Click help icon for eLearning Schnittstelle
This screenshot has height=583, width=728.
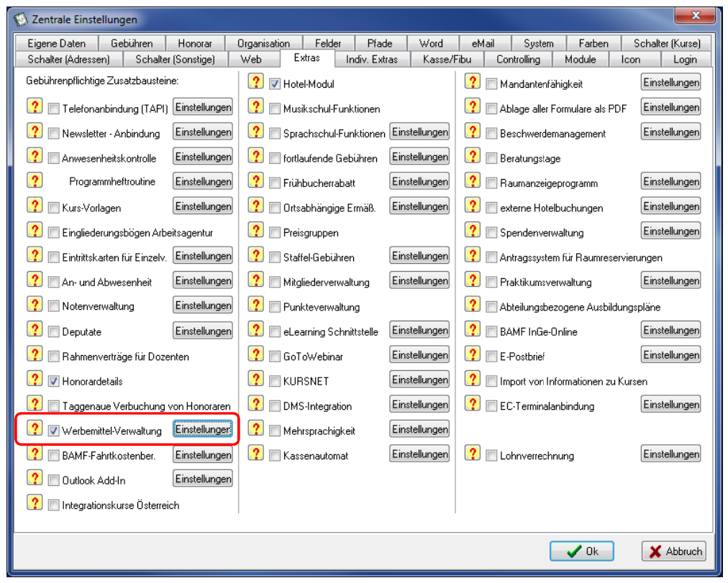coord(256,330)
